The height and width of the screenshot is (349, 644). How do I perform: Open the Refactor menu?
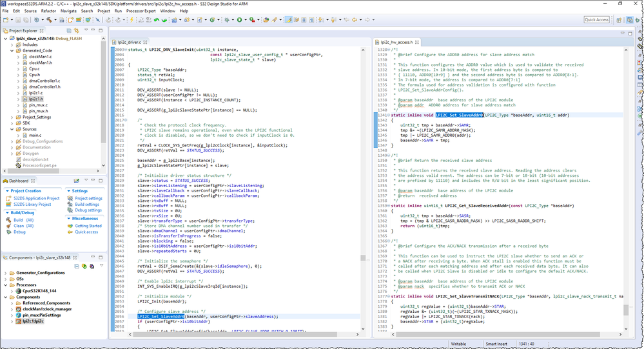[48, 11]
